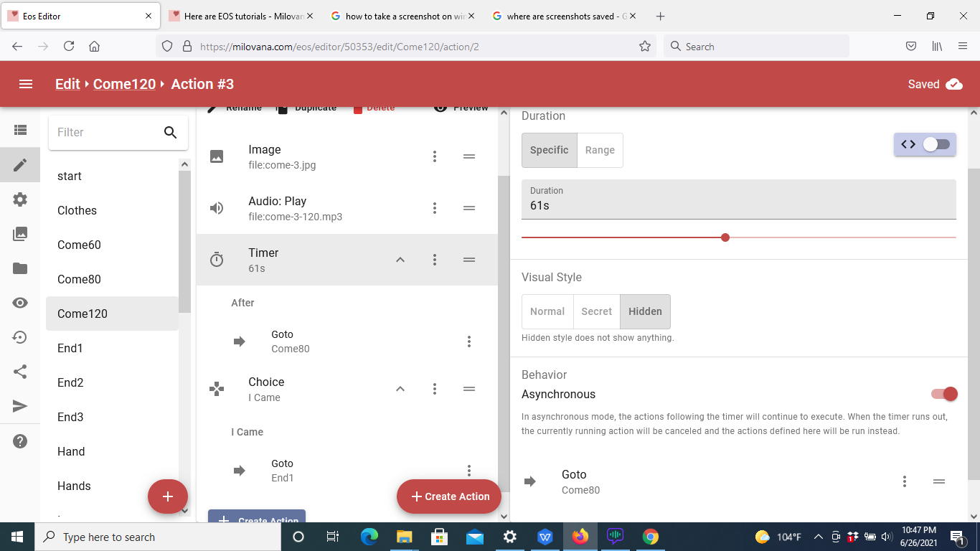Click the Edit breadcrumb link
Image resolution: width=980 pixels, height=551 pixels.
click(x=67, y=84)
